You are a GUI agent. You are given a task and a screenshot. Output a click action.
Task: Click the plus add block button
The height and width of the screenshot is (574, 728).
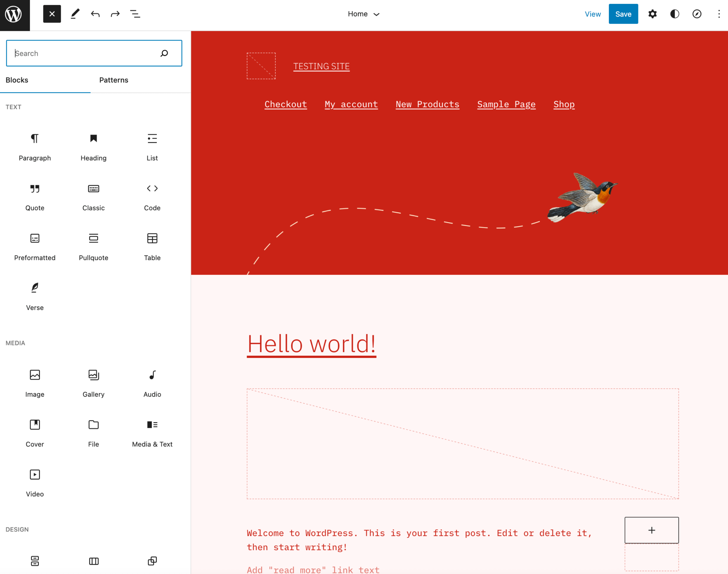coord(652,530)
